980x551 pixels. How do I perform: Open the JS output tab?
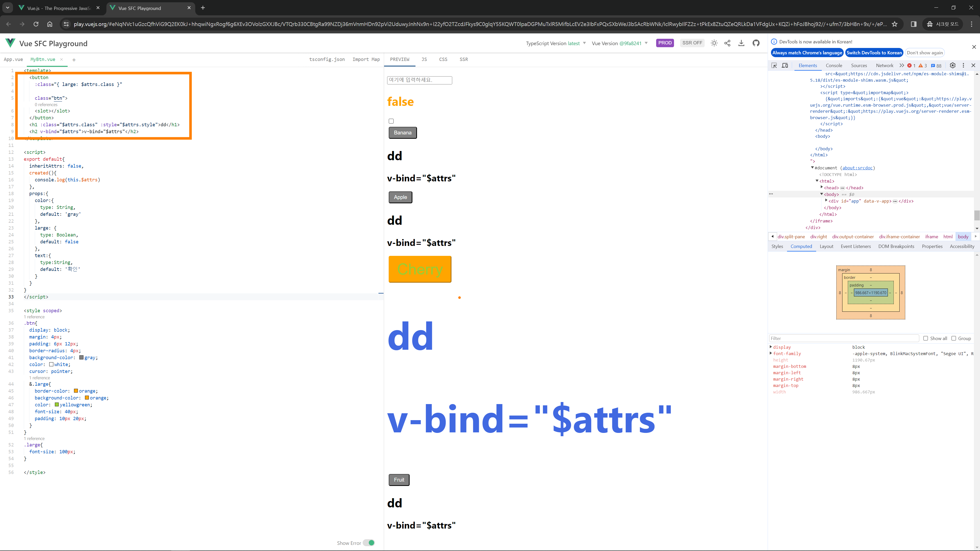pos(424,59)
